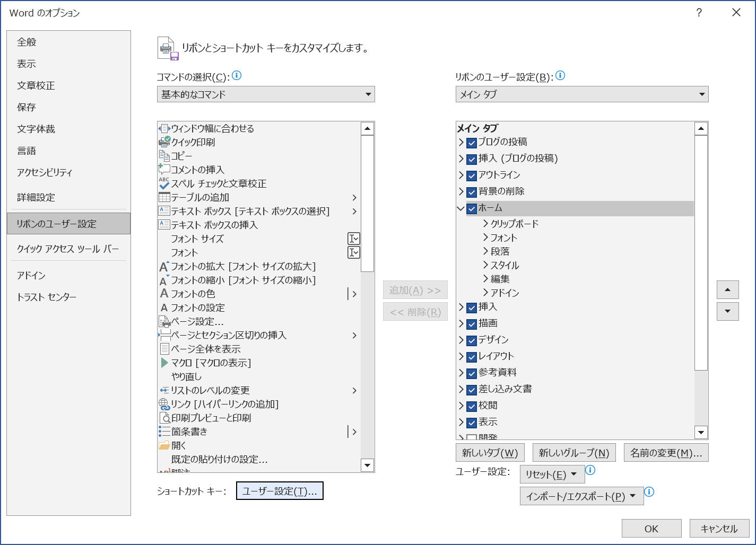Screen dimensions: 756x545
Task: Confirm with the OK button
Action: [x=651, y=529]
